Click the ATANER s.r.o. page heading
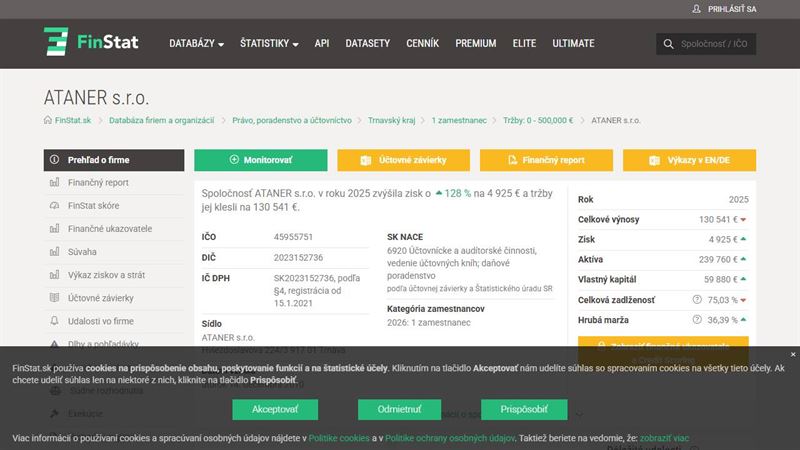The width and height of the screenshot is (800, 450). (96, 97)
